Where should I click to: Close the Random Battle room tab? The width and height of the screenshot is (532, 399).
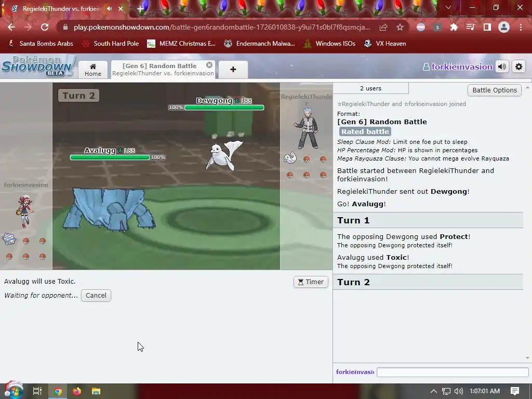(209, 65)
